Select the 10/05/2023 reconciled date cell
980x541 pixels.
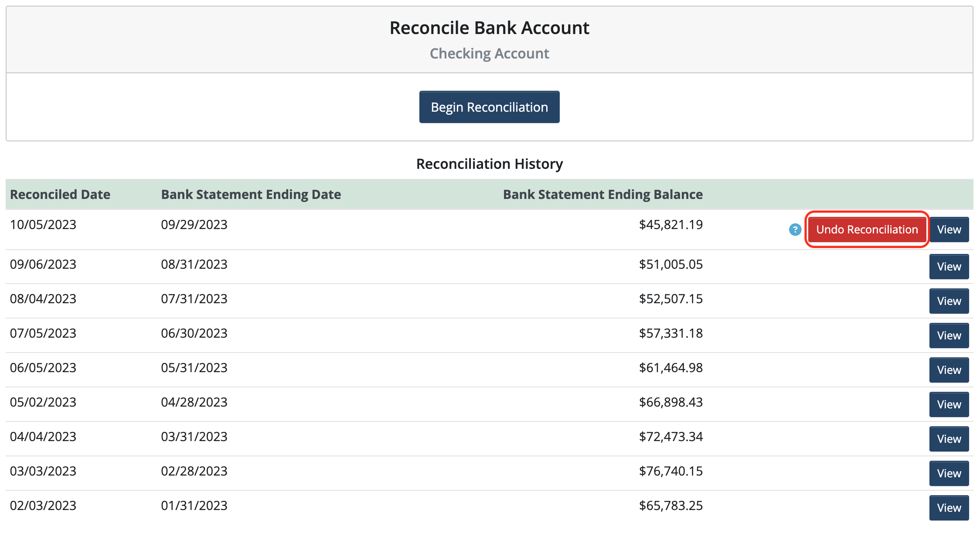point(43,225)
